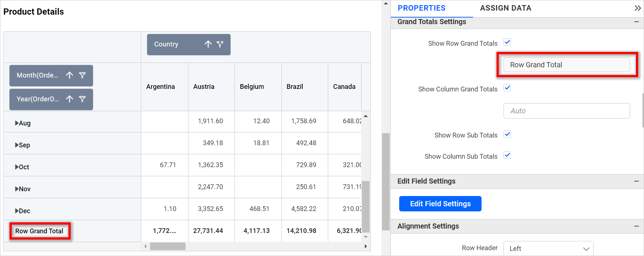The image size is (644, 256).
Task: Uncheck Show Row Grand Totals
Action: pyautogui.click(x=507, y=42)
